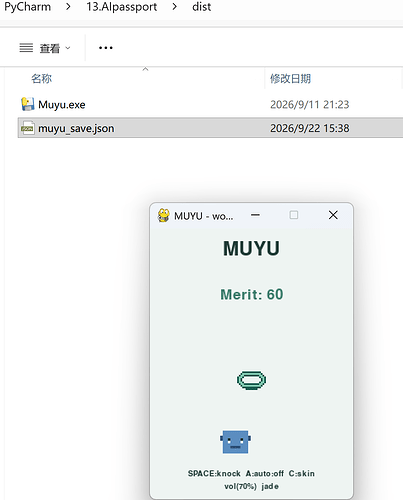Screen dimensions: 403x500
Task: Click the SPACE:knock hint text
Action: [x=214, y=473]
